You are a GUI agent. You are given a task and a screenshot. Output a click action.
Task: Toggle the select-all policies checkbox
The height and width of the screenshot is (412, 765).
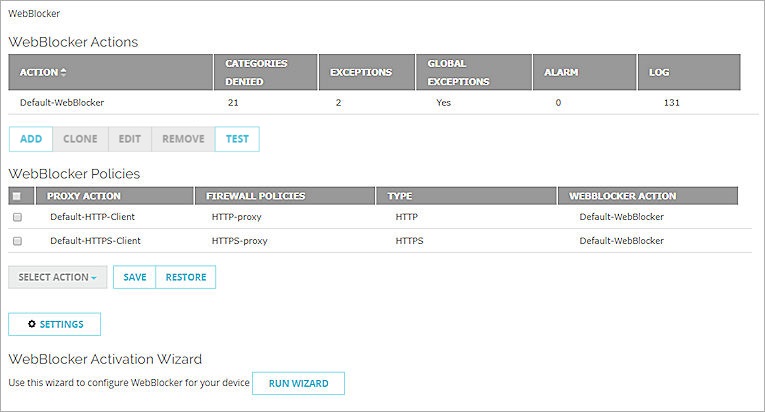17,196
